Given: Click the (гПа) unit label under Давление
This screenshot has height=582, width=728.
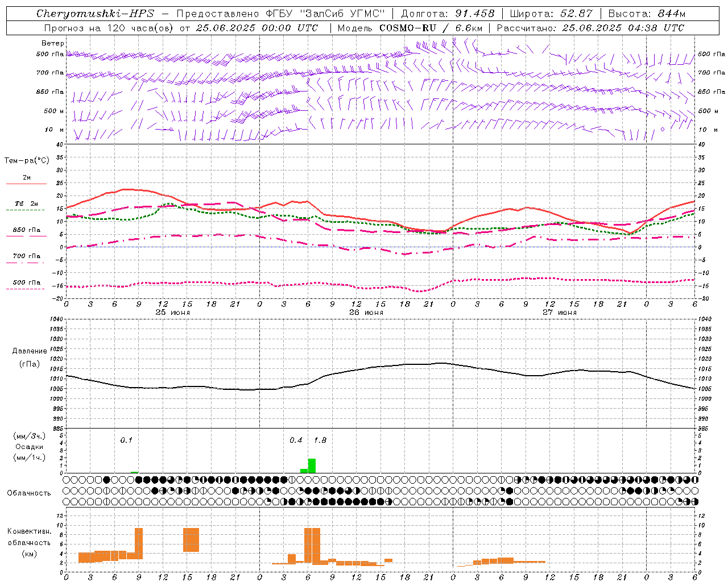Looking at the screenshot, I should tap(30, 364).
